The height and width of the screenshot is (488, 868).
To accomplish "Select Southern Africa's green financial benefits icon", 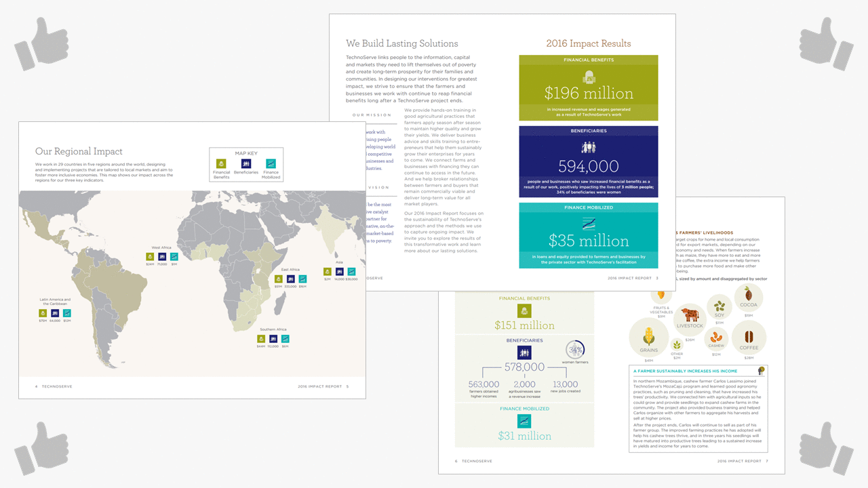I will (x=261, y=338).
